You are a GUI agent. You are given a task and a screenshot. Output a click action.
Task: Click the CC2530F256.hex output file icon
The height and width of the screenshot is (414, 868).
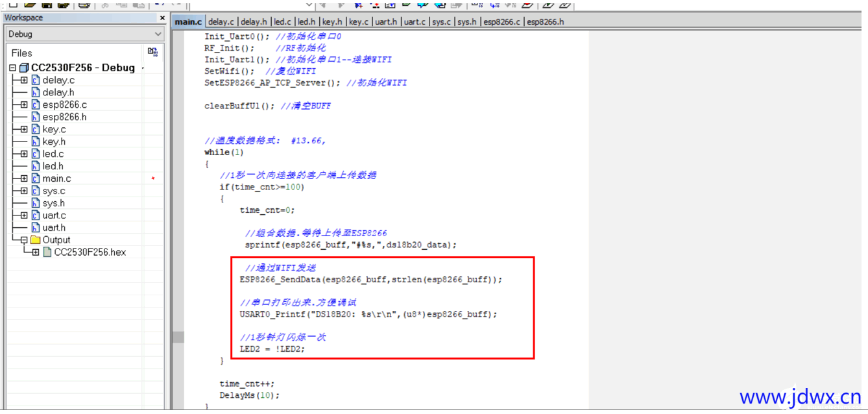tap(47, 252)
